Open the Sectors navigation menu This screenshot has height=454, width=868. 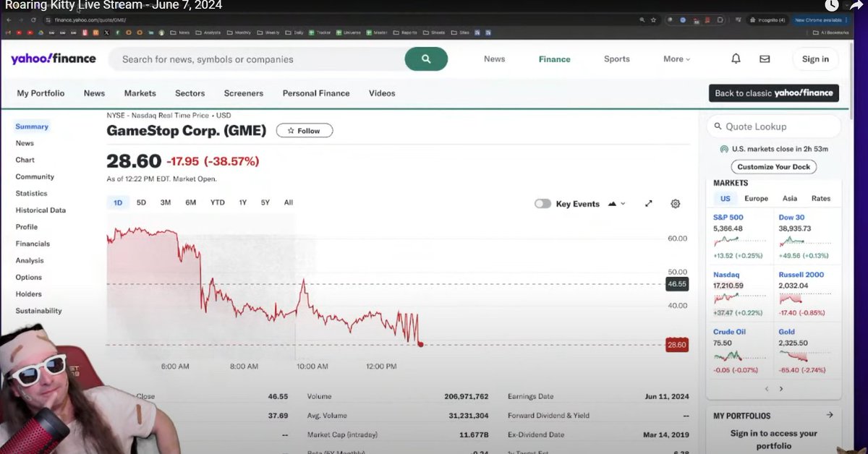click(x=190, y=93)
